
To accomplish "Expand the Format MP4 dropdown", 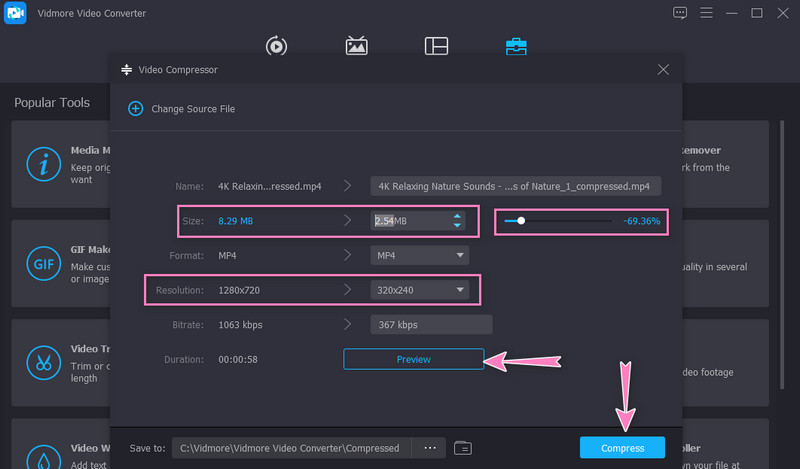I will coord(460,255).
